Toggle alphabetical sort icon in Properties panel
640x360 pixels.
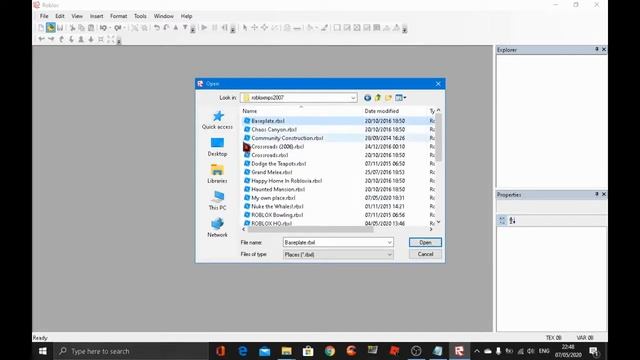(512, 220)
